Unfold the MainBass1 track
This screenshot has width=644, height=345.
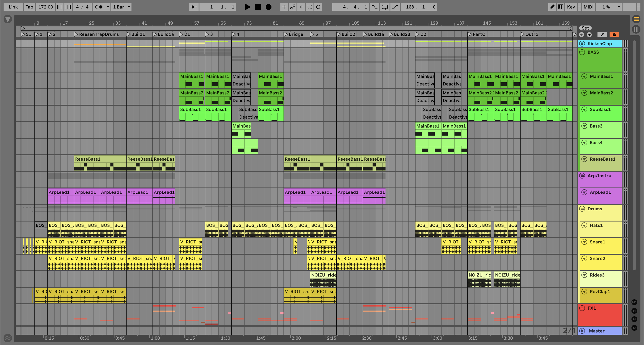584,76
